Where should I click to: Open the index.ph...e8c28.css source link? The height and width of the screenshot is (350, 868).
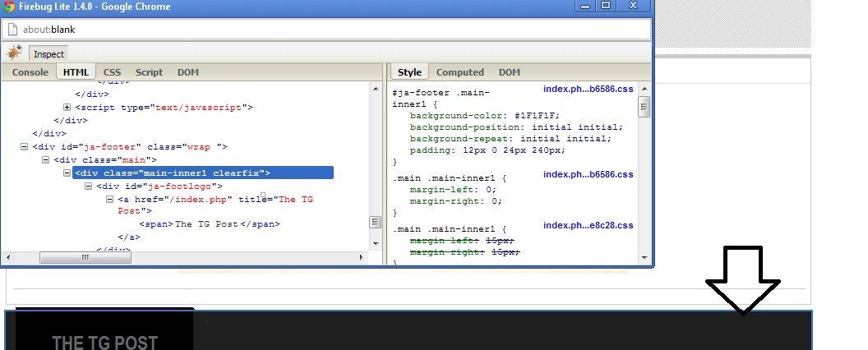coord(588,225)
